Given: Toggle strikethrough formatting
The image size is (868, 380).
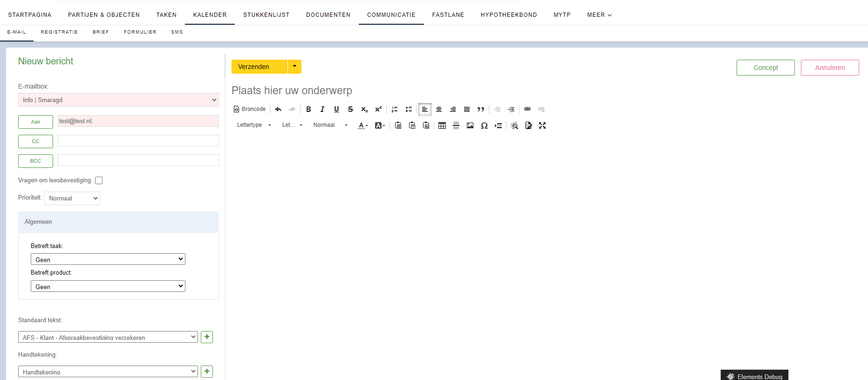Looking at the screenshot, I should [350, 109].
